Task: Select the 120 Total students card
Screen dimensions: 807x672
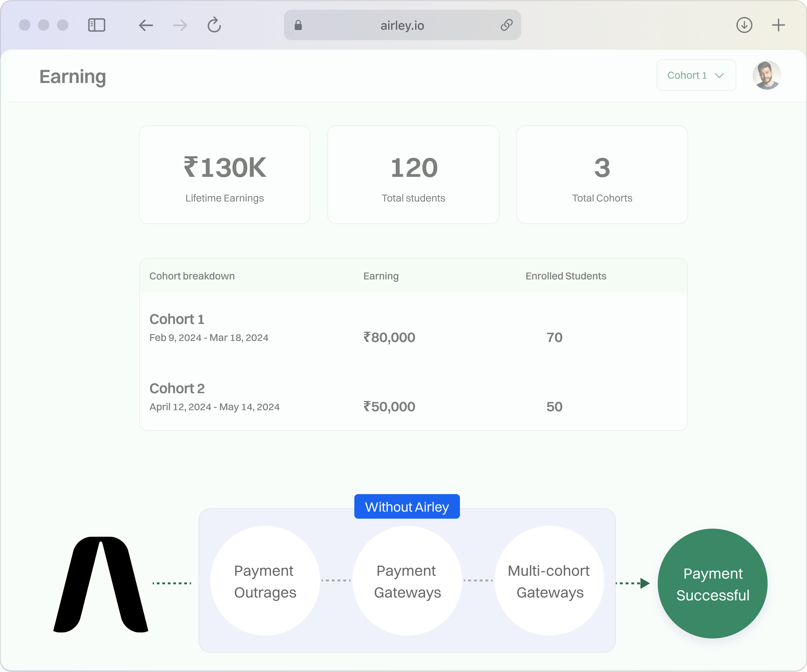Action: pos(414,175)
